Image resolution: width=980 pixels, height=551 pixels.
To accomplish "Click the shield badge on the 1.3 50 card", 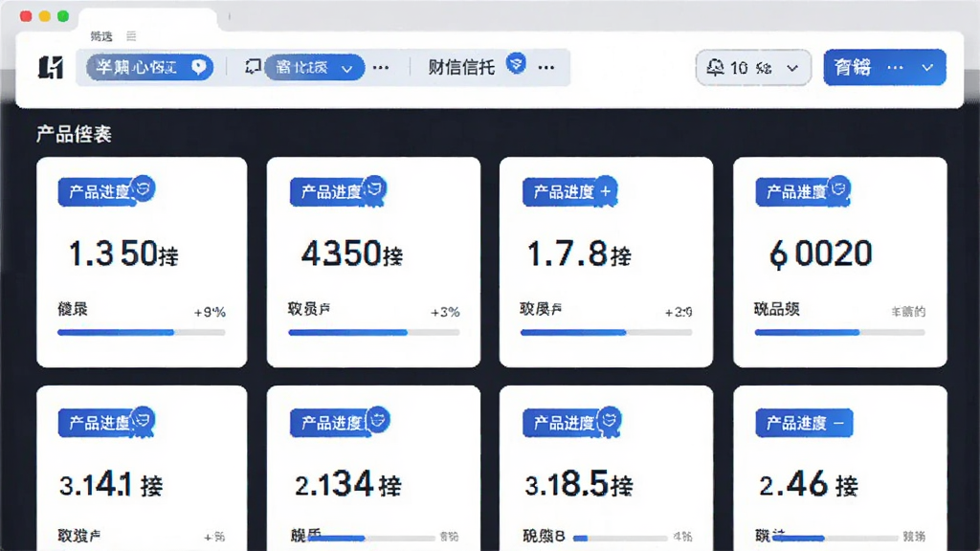I will tap(144, 188).
